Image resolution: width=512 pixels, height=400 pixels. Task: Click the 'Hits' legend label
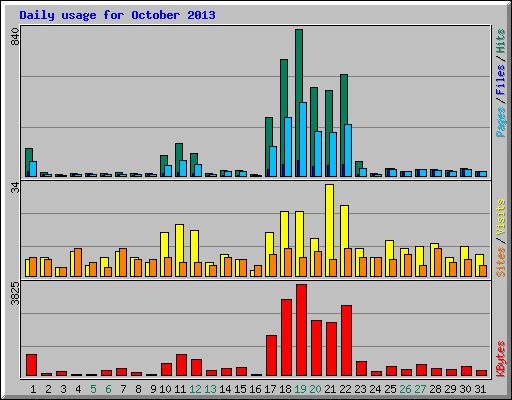(x=500, y=41)
